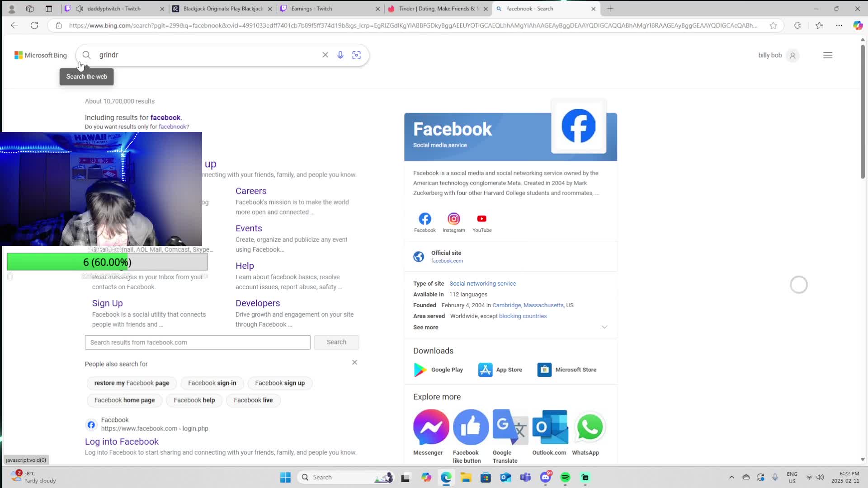Show hidden system tray icons
The height and width of the screenshot is (488, 868).
point(731,477)
